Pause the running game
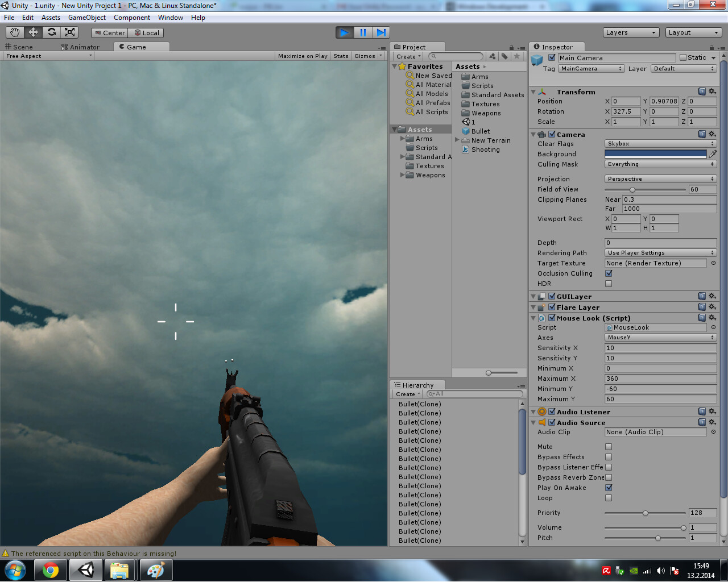This screenshot has height=582, width=728. coord(363,32)
